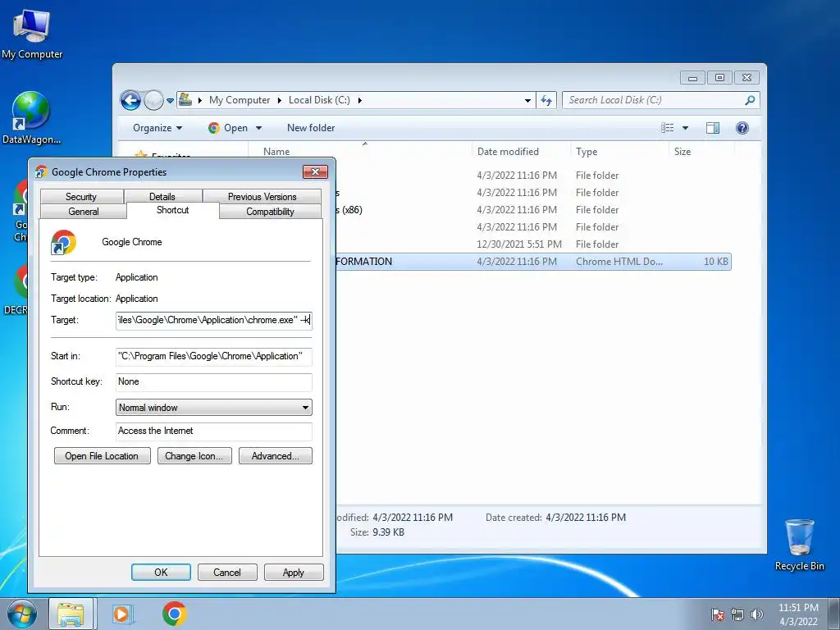Image resolution: width=840 pixels, height=630 pixels.
Task: Select folder dated 12/30/2021 5:51 PM
Action: click(x=533, y=244)
